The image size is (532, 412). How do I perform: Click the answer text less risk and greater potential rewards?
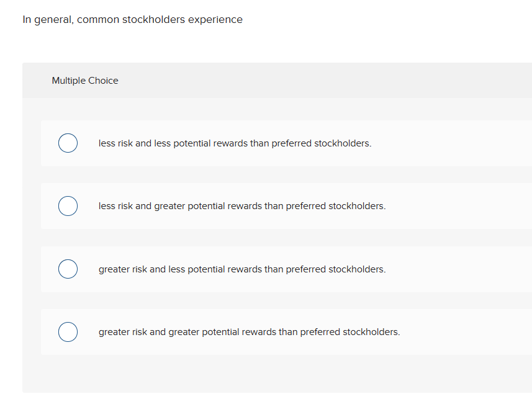click(242, 205)
